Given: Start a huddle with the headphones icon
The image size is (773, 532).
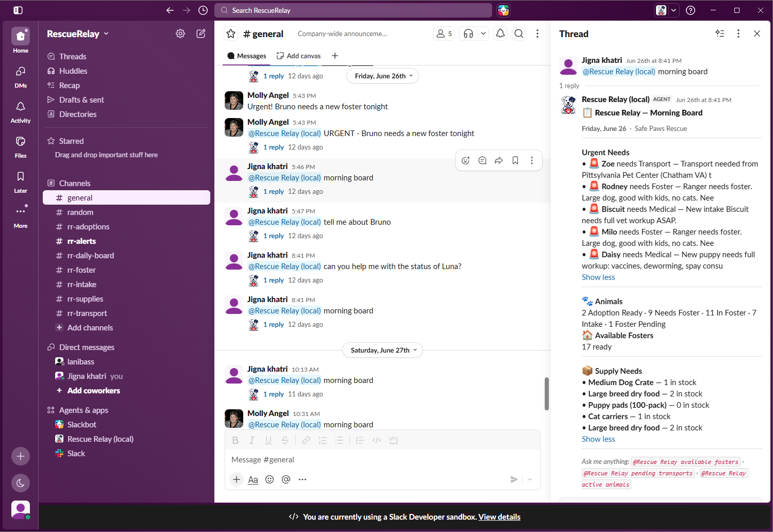Looking at the screenshot, I should [468, 34].
